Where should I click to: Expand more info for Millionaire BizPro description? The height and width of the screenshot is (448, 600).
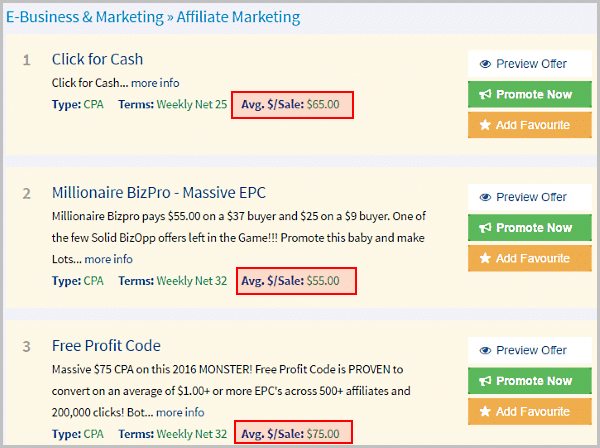pyautogui.click(x=108, y=259)
